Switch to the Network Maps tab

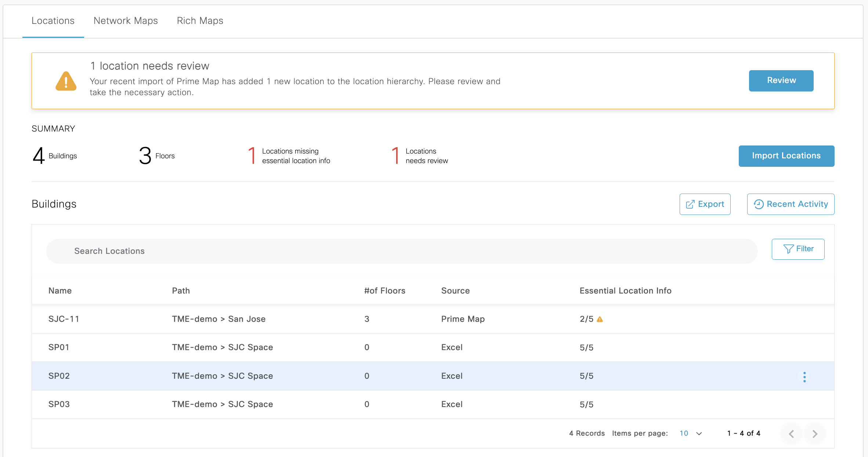pos(126,21)
